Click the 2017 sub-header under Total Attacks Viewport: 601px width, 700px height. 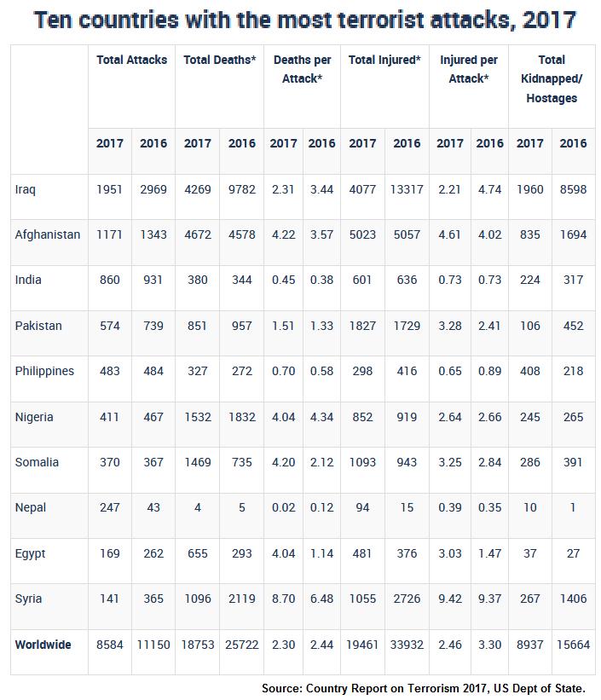pyautogui.click(x=110, y=143)
